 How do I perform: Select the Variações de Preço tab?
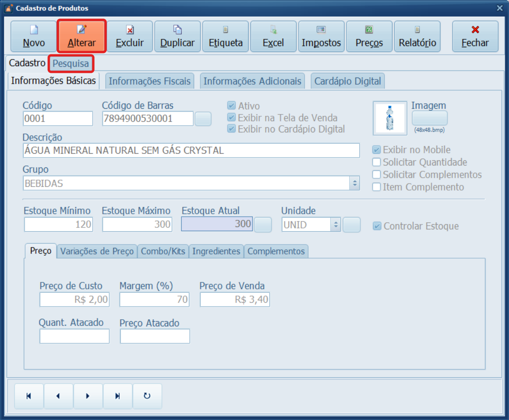[97, 251]
